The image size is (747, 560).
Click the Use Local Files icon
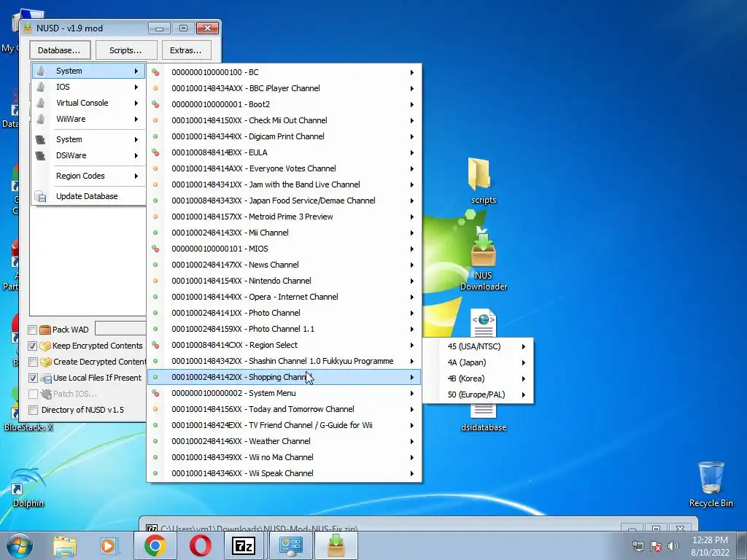pyautogui.click(x=46, y=378)
